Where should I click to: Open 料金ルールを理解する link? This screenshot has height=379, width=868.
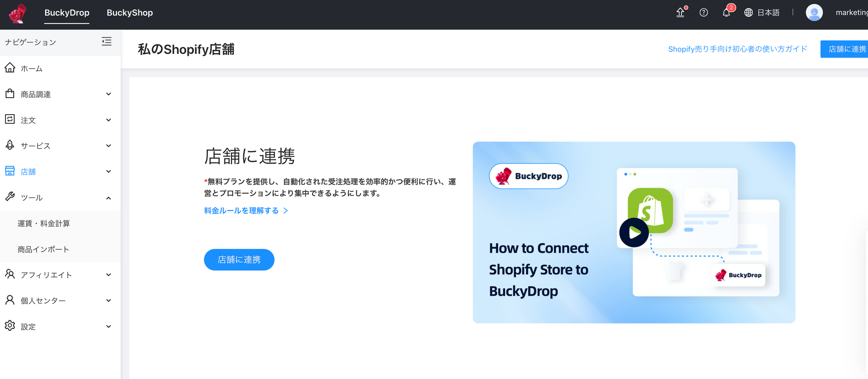241,211
